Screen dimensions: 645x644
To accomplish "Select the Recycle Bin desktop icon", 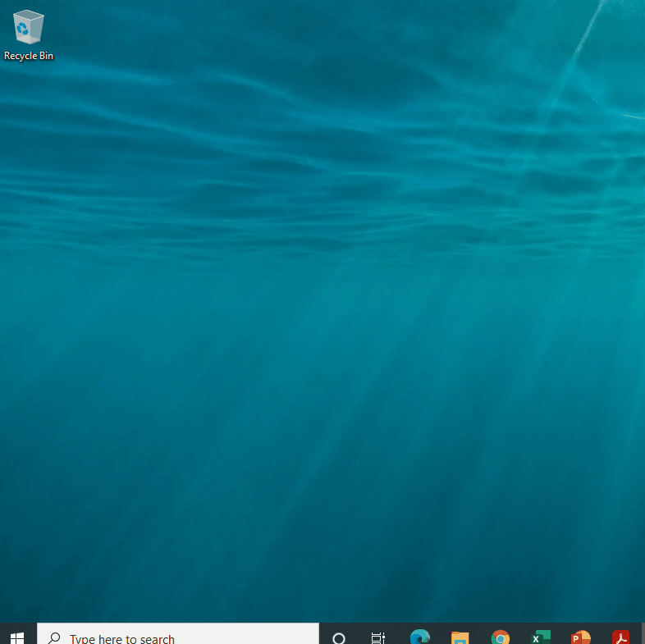I will coord(29,35).
